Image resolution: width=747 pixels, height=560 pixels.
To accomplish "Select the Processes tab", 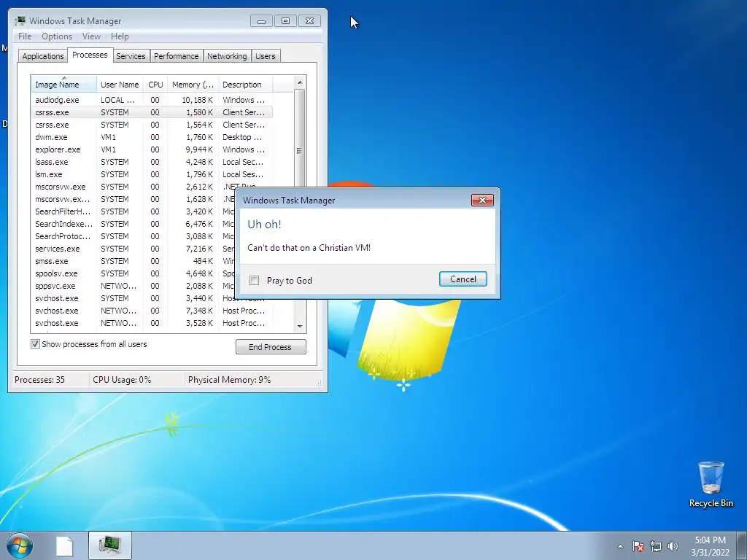I will [x=90, y=55].
